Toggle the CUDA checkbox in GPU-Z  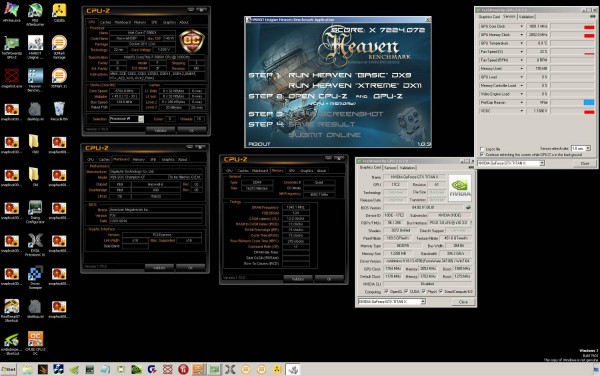coord(406,291)
